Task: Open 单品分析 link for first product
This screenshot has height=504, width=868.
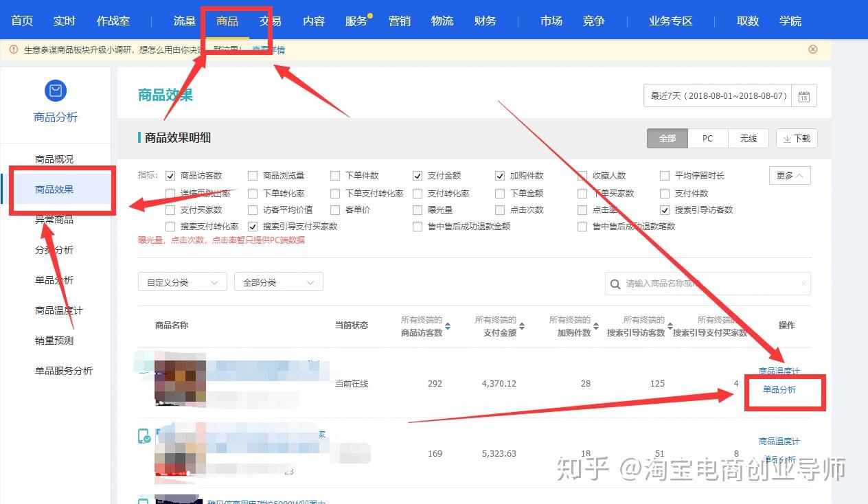Action: click(x=779, y=389)
